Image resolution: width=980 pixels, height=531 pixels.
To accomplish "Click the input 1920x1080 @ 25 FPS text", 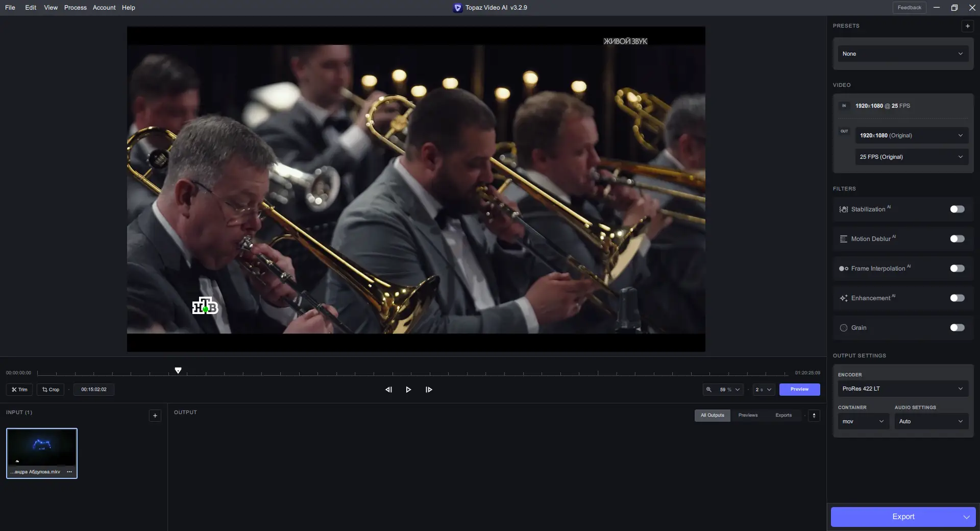I will pyautogui.click(x=883, y=106).
